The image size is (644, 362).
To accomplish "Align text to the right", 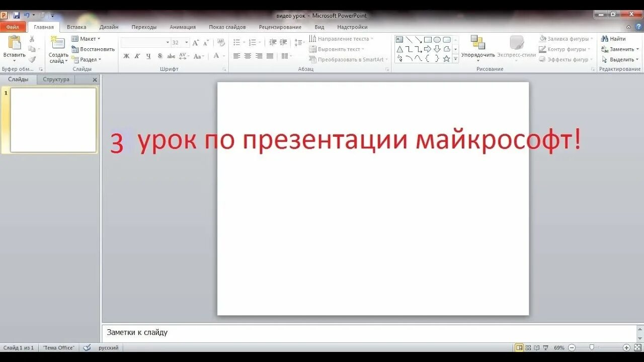I will 259,56.
